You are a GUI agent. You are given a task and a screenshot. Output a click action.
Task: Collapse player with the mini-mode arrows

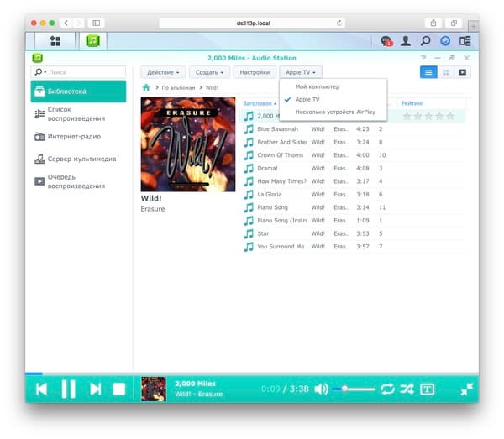[467, 389]
